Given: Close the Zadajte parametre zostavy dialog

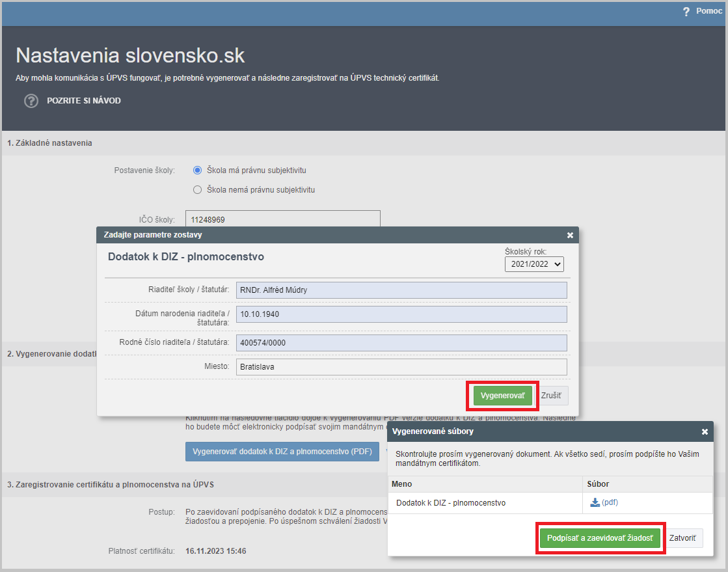Looking at the screenshot, I should [570, 235].
